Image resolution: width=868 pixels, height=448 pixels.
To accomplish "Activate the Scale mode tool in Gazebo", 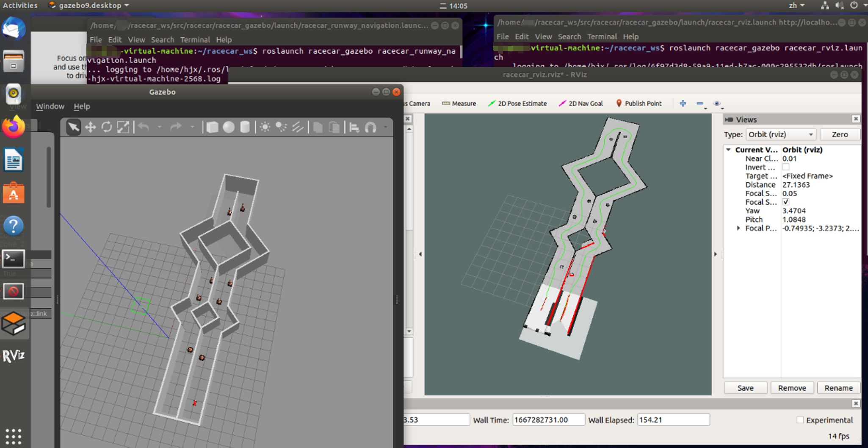I will (123, 127).
